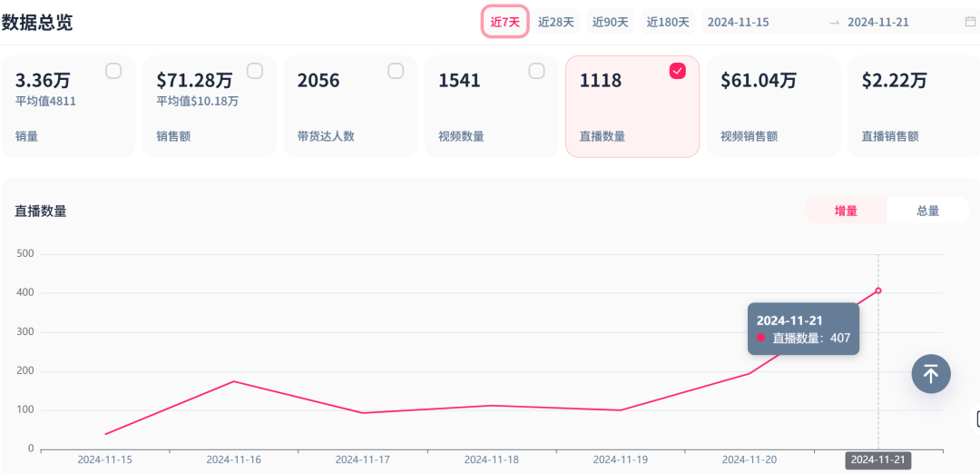Select the 增量 chart mode

click(x=846, y=211)
